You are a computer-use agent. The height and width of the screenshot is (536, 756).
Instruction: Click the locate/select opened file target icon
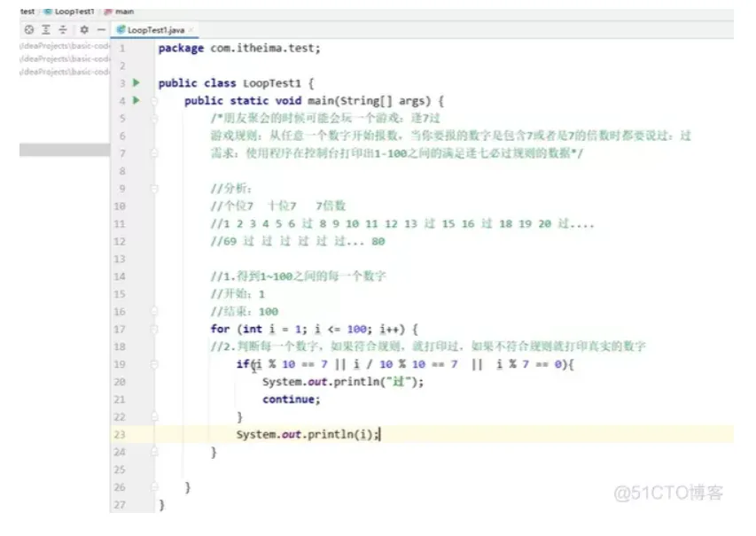29,30
